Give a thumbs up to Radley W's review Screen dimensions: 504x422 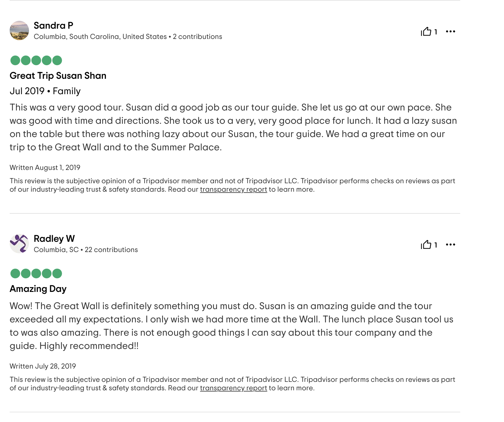(x=426, y=245)
